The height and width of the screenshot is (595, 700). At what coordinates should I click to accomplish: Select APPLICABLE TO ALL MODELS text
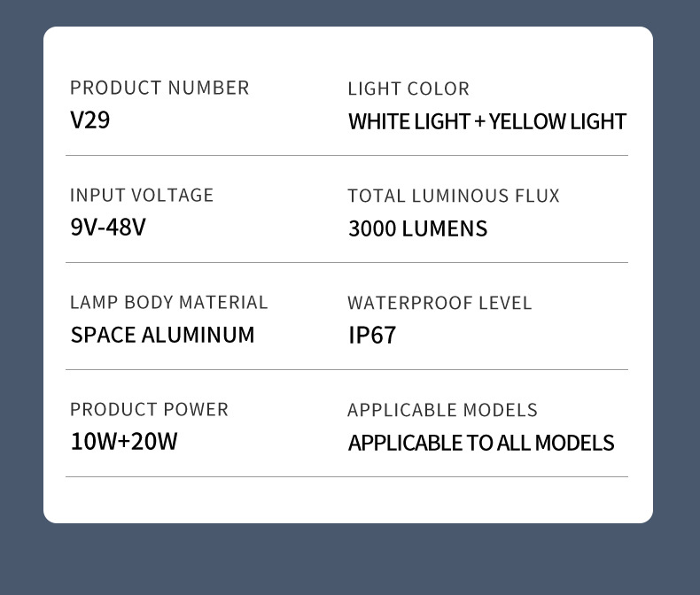point(481,443)
